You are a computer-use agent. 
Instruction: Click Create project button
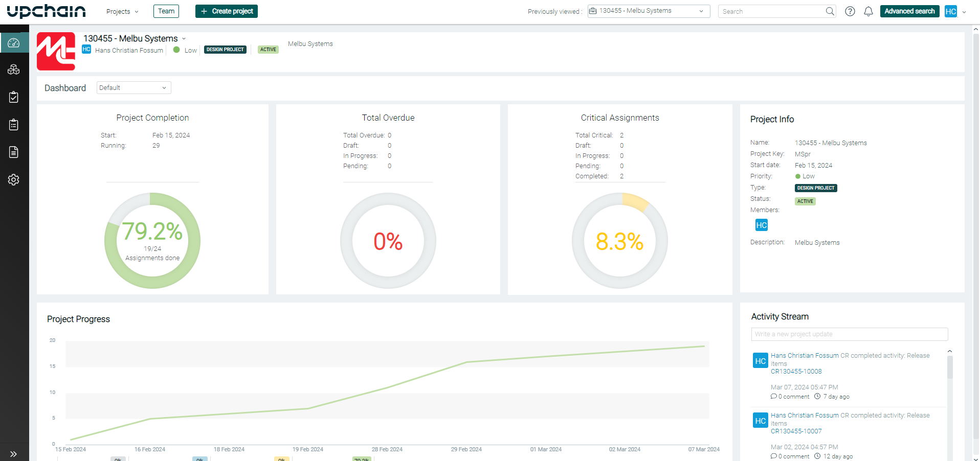(x=227, y=11)
